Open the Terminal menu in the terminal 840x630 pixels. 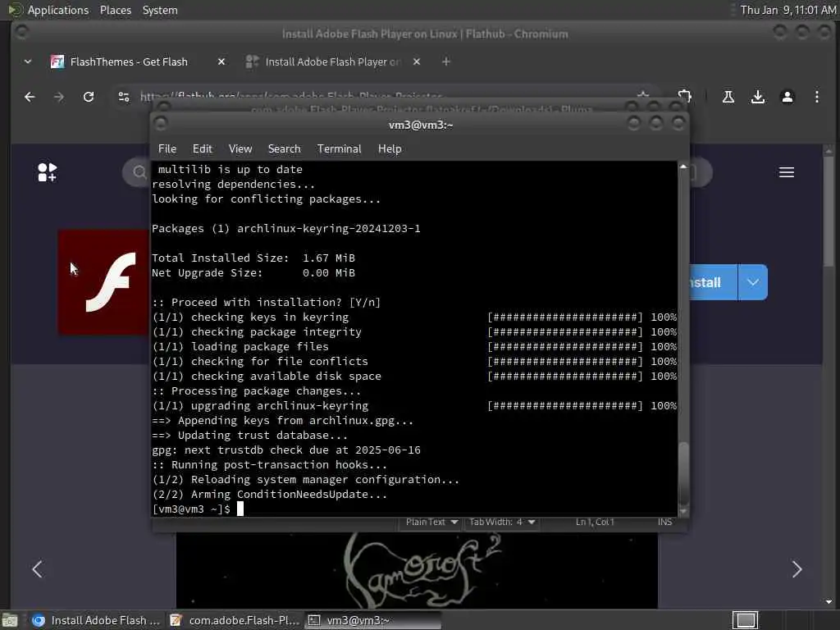point(339,149)
